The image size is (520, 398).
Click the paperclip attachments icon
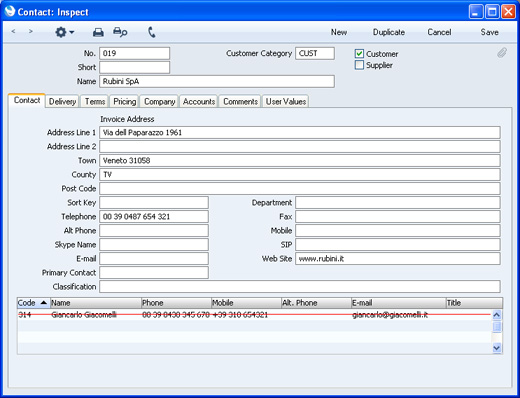click(x=502, y=53)
